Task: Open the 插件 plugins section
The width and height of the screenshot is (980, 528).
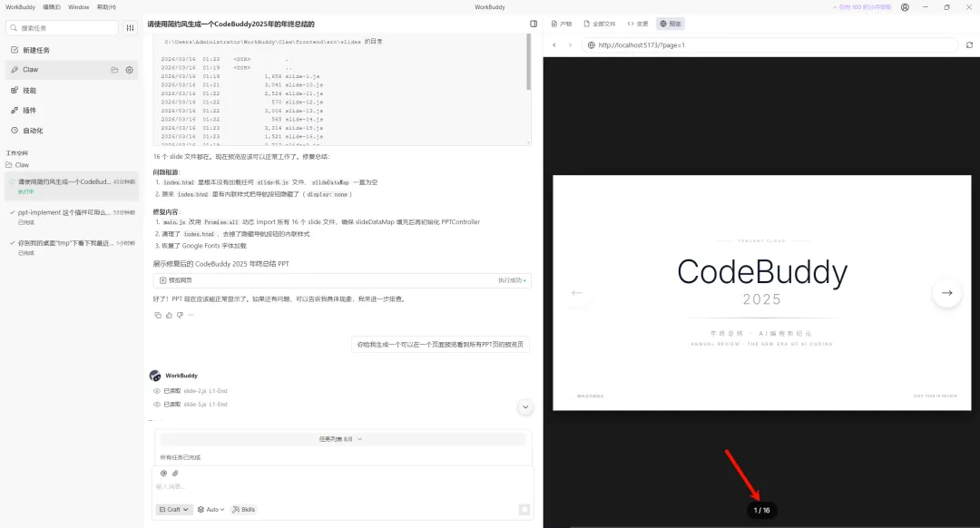Action: (x=72, y=110)
